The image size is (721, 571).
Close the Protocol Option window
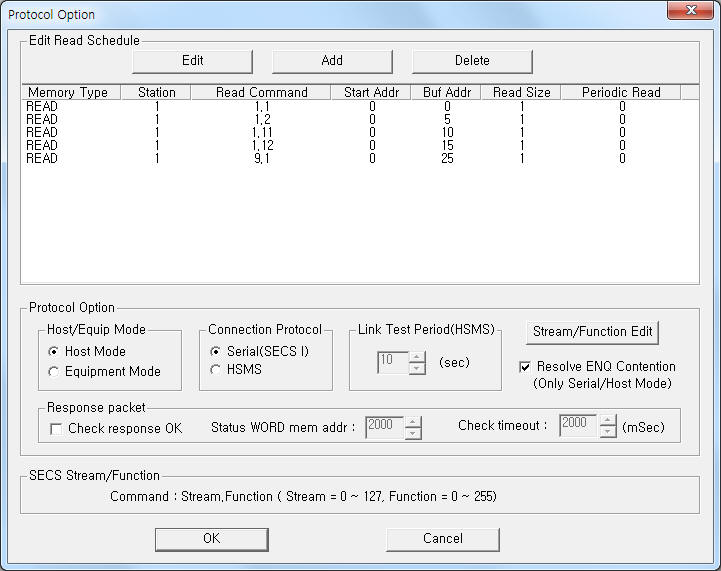pyautogui.click(x=686, y=13)
